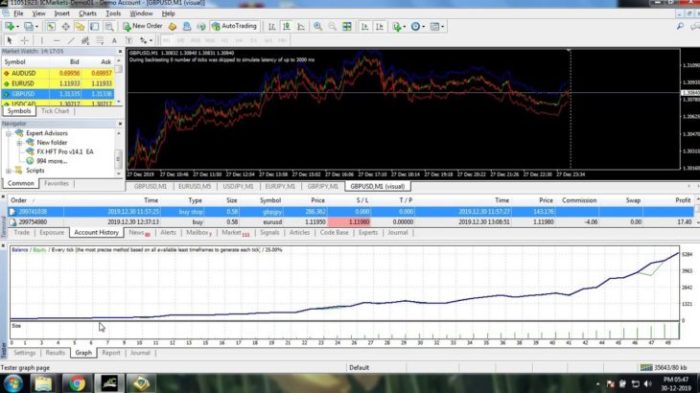Open the EURUSD,M5 chart tab
The height and width of the screenshot is (393, 700).
pos(194,186)
